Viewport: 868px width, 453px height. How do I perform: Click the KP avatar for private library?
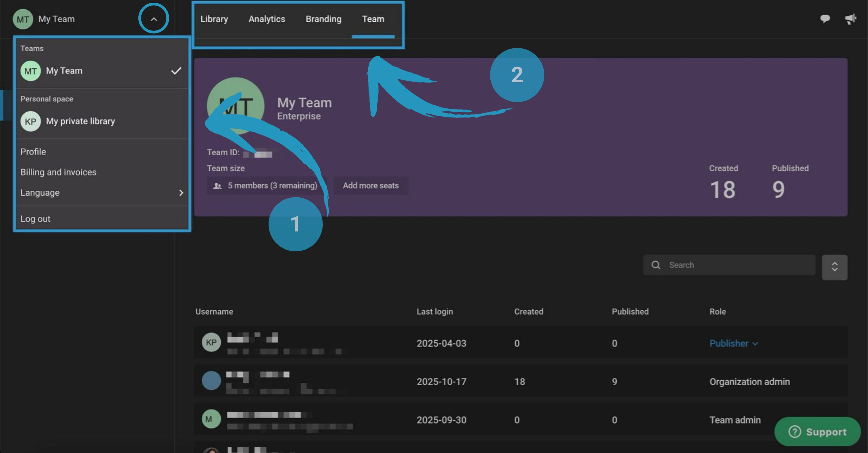click(x=30, y=121)
